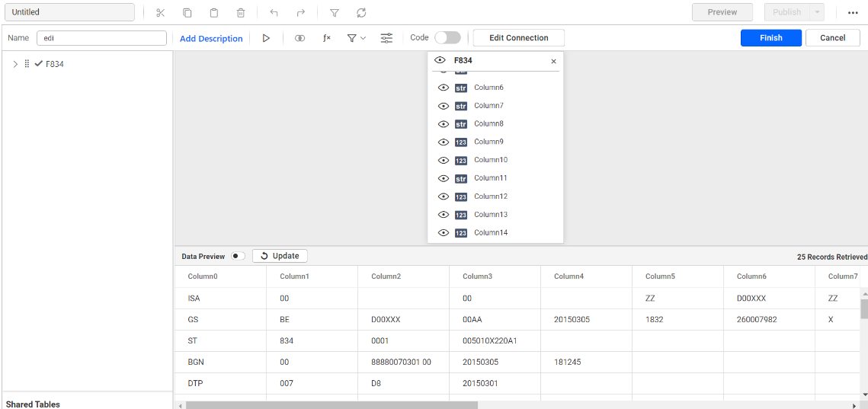Click the Publish button
Viewport: 868px width, 409px height.
[x=786, y=12]
